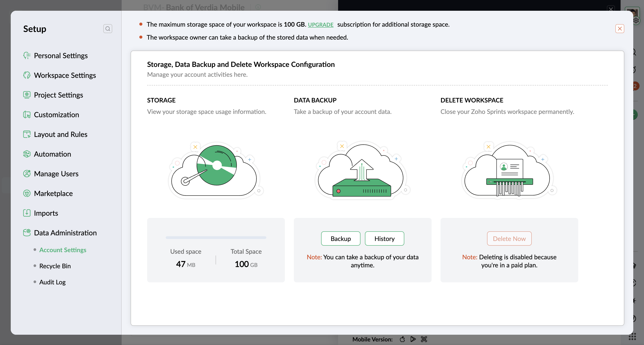Click the Workspace Settings icon

click(x=27, y=75)
